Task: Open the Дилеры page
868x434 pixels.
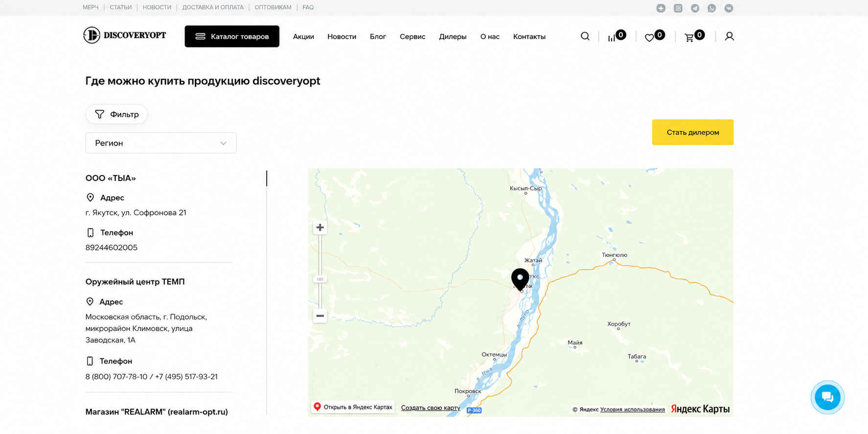Action: pos(453,37)
